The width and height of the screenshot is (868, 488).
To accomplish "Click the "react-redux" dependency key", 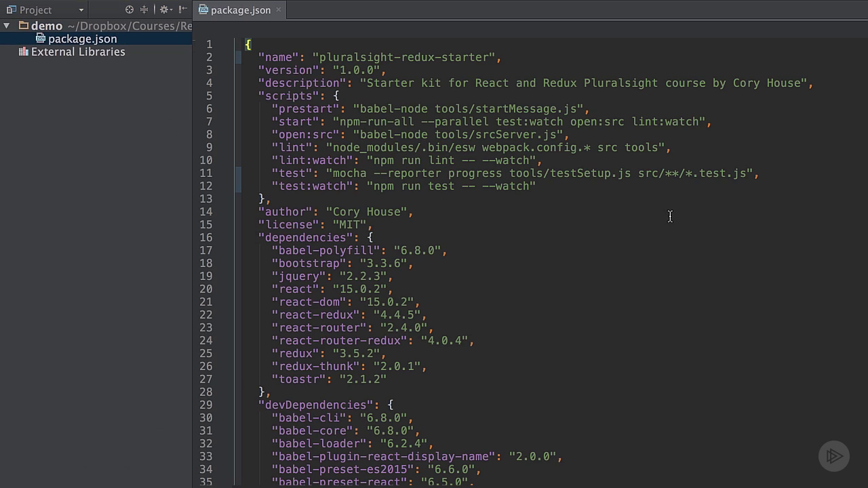I will tap(315, 314).
